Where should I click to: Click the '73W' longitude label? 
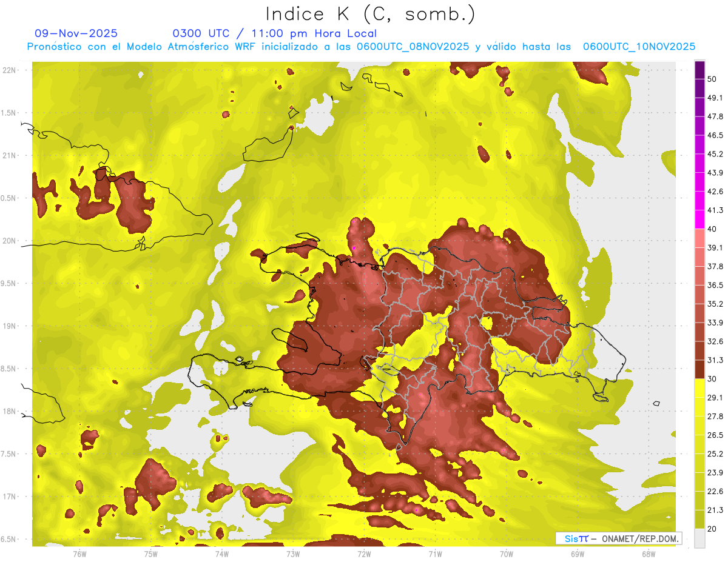(x=293, y=554)
